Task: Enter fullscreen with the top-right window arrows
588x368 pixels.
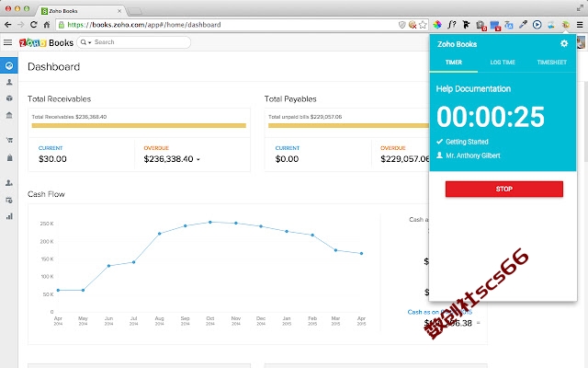Action: point(580,8)
